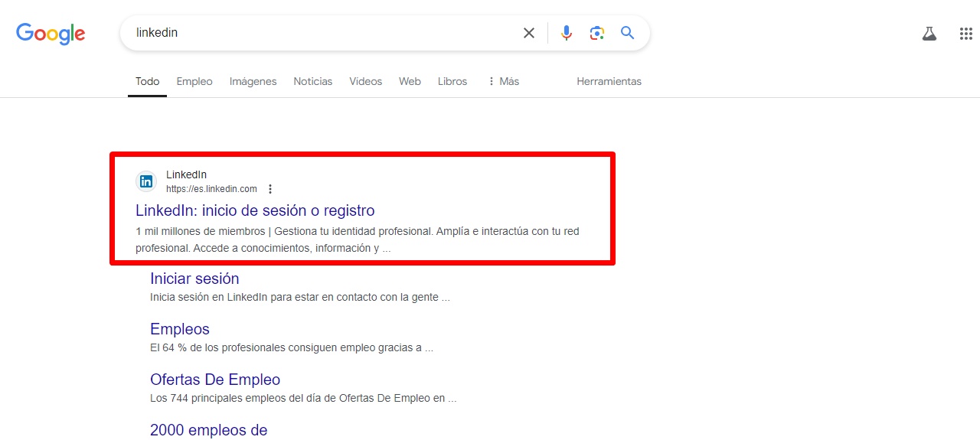Click the Inicia sesión en LinkedIn description

[x=300, y=297]
